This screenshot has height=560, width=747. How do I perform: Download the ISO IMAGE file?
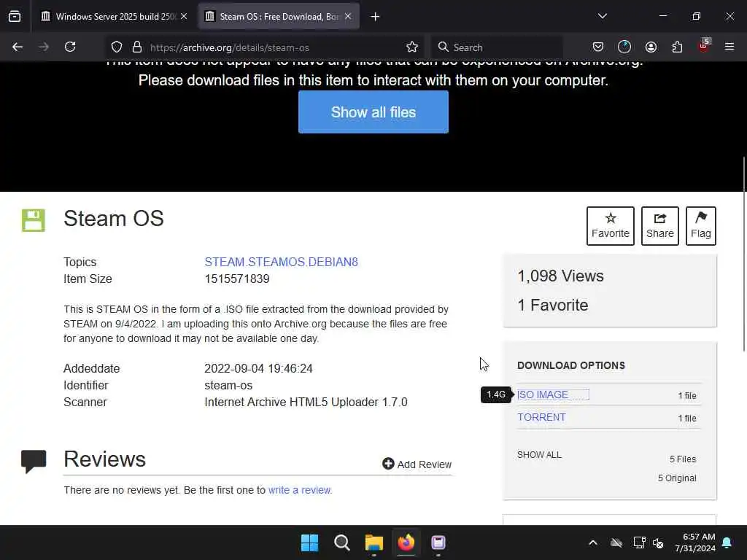(543, 394)
